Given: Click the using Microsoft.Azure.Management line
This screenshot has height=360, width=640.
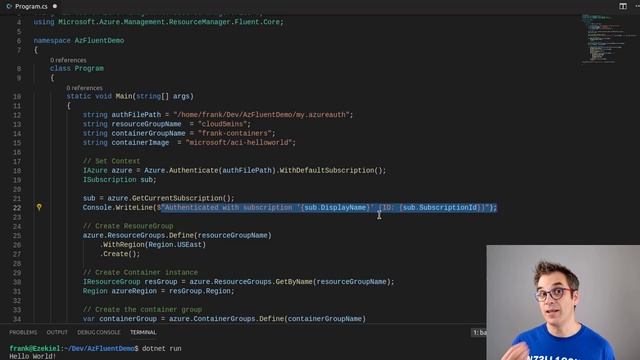Looking at the screenshot, I should pos(158,22).
